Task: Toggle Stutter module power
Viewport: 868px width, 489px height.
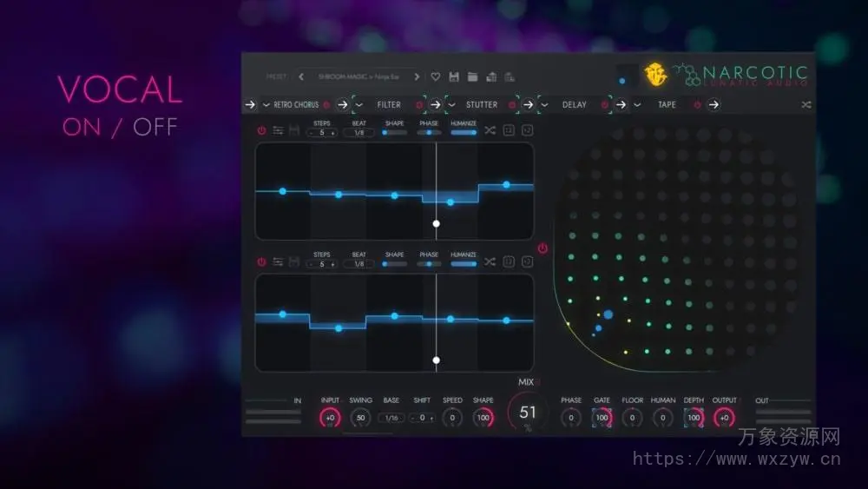Action: tap(512, 105)
